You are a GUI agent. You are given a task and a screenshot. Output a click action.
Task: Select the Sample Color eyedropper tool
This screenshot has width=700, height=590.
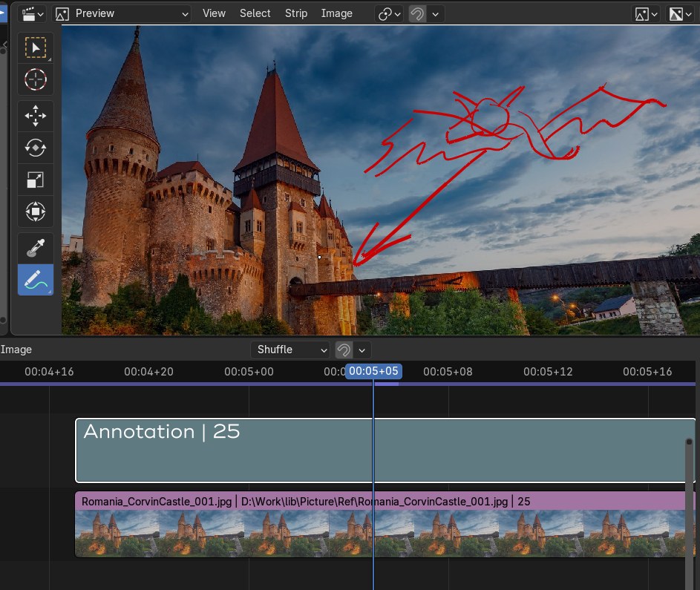click(x=36, y=248)
